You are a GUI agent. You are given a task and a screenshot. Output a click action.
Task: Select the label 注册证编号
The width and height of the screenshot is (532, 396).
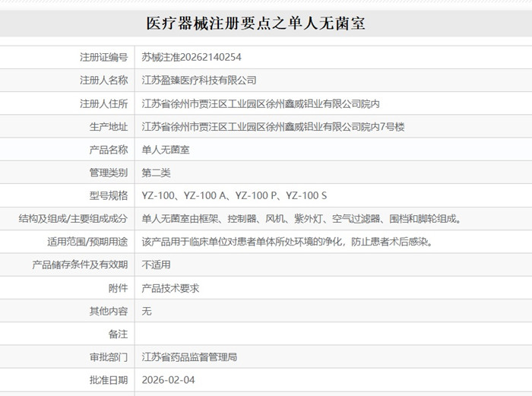104,57
